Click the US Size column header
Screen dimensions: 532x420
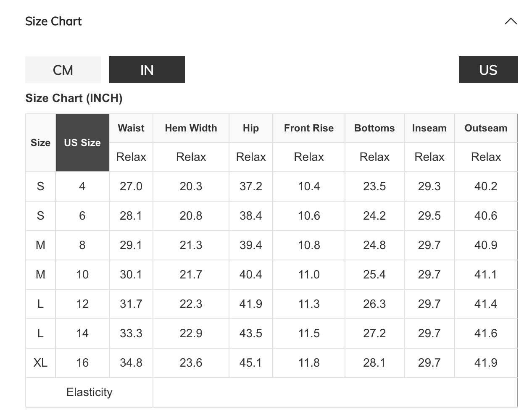click(x=82, y=143)
